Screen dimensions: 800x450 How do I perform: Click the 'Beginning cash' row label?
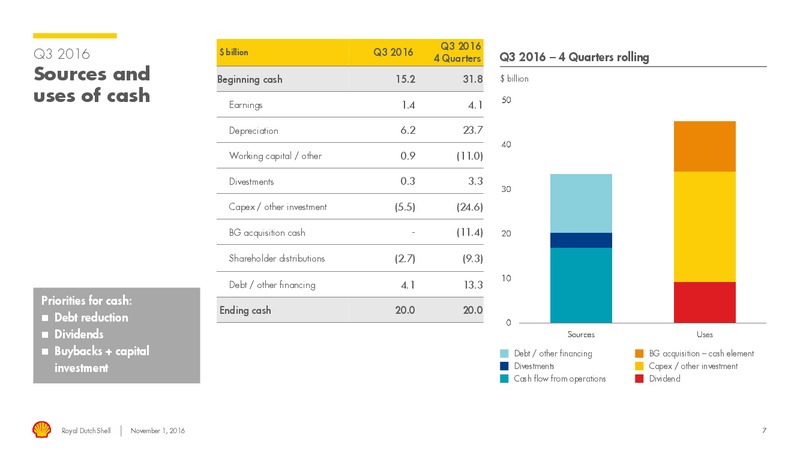tap(249, 79)
